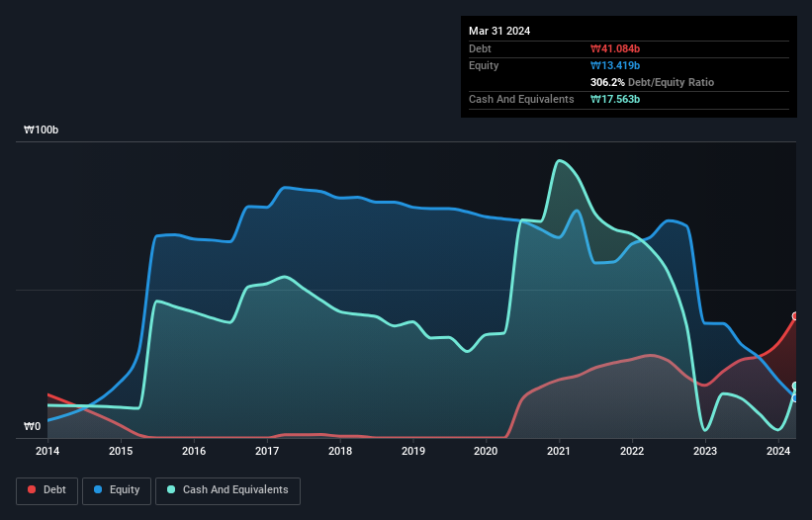Click the 306.2% Debt/Equity Ratio text
812x520 pixels.
click(x=652, y=82)
